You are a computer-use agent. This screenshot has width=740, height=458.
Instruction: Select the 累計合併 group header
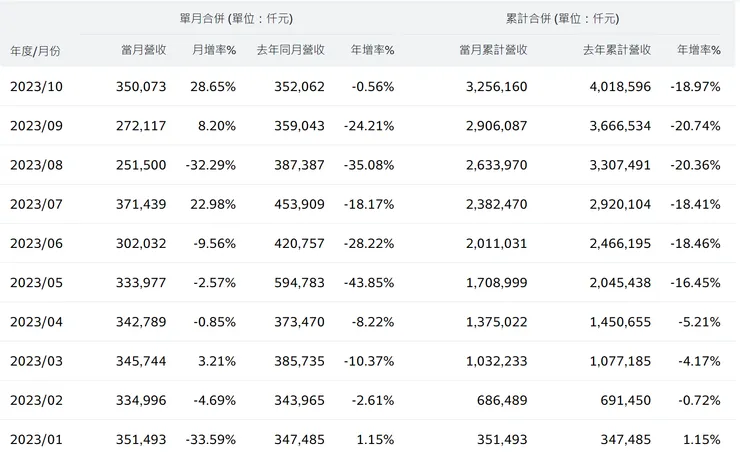[565, 18]
